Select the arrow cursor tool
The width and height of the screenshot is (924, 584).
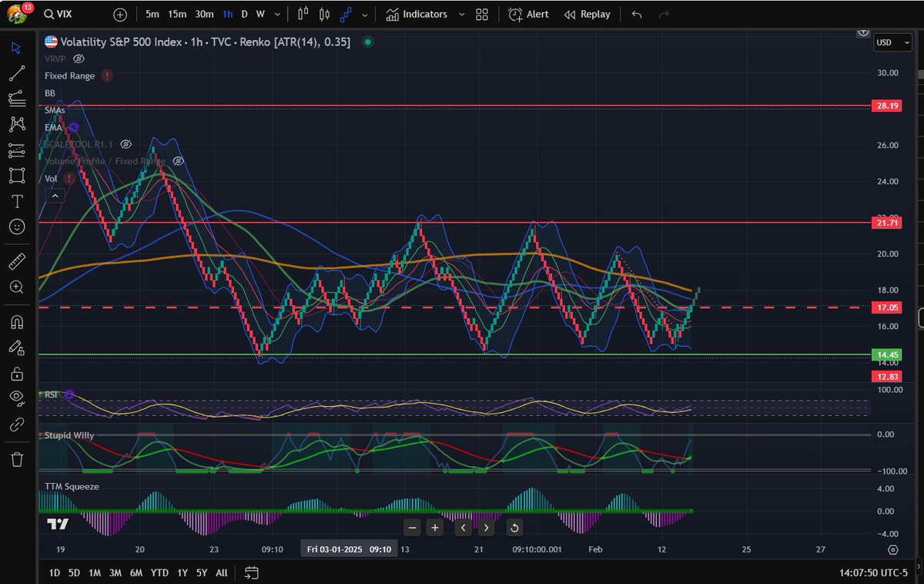pyautogui.click(x=17, y=48)
